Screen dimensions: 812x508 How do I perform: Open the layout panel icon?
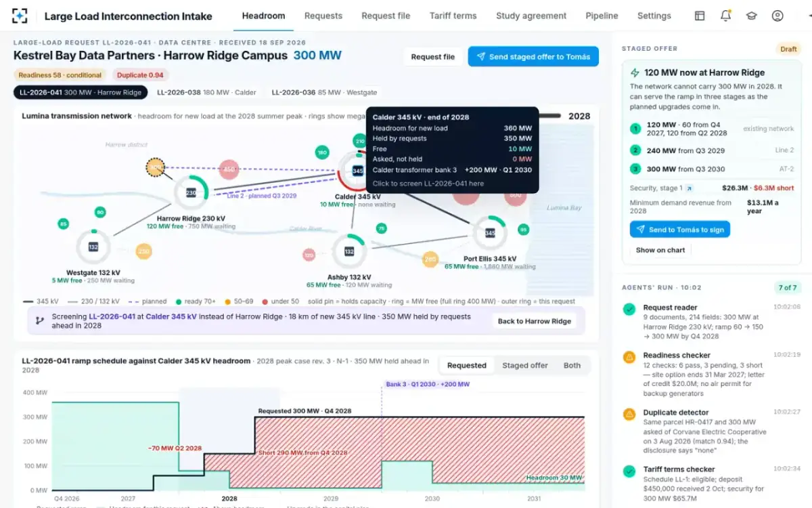700,16
